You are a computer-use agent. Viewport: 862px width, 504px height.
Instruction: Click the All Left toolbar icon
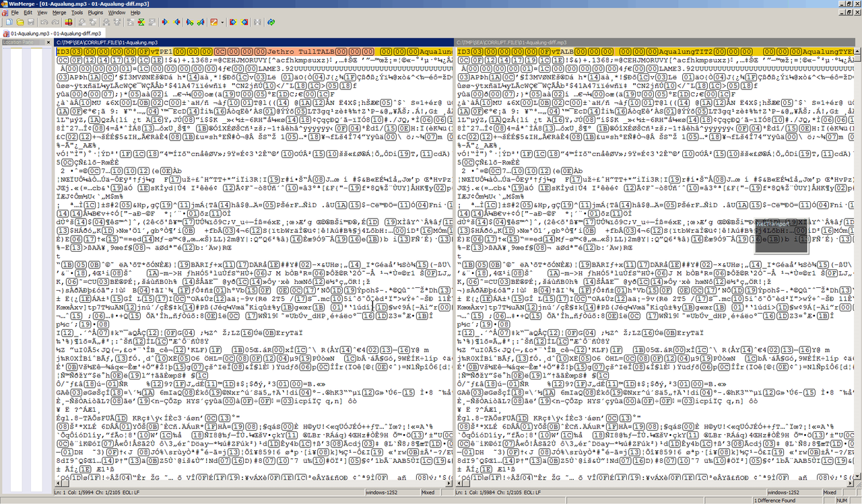(244, 22)
